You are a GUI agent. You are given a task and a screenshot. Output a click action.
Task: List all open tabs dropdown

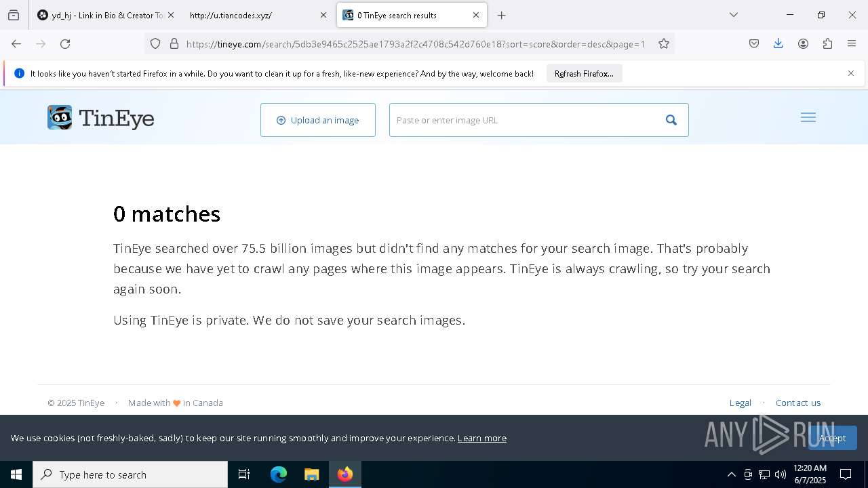tap(734, 15)
